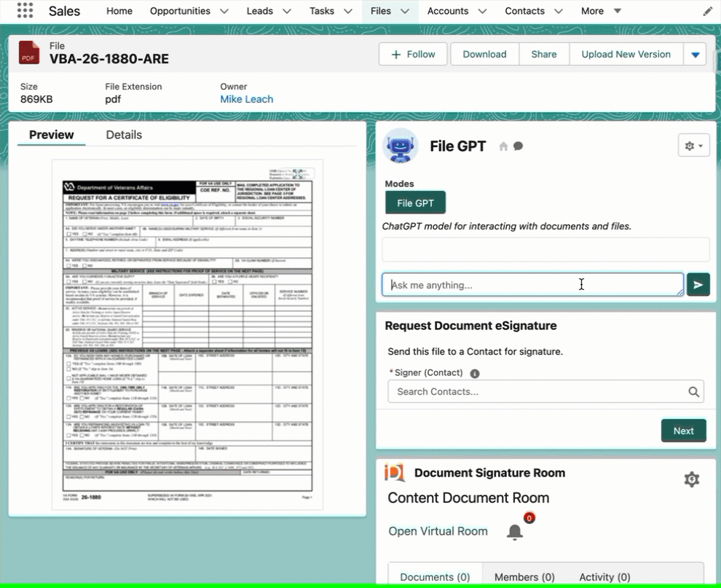The image size is (721, 588).
Task: Send the File GPT message with arrow
Action: pyautogui.click(x=698, y=285)
